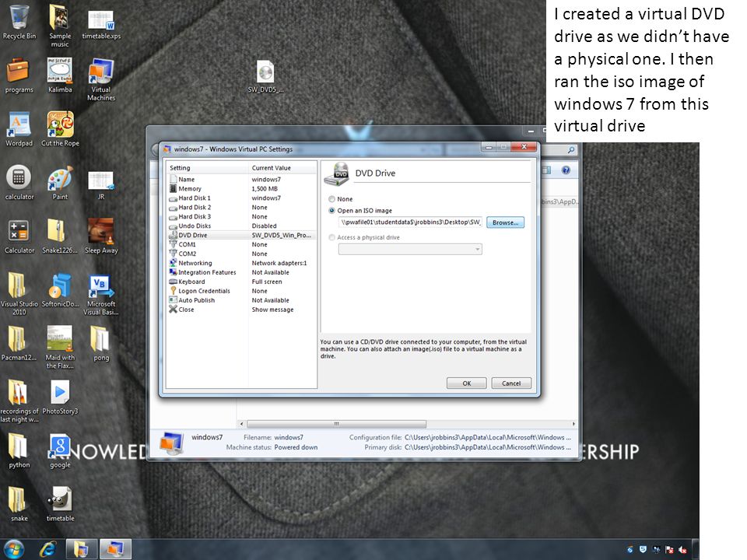Open the JR file icon

tap(101, 185)
